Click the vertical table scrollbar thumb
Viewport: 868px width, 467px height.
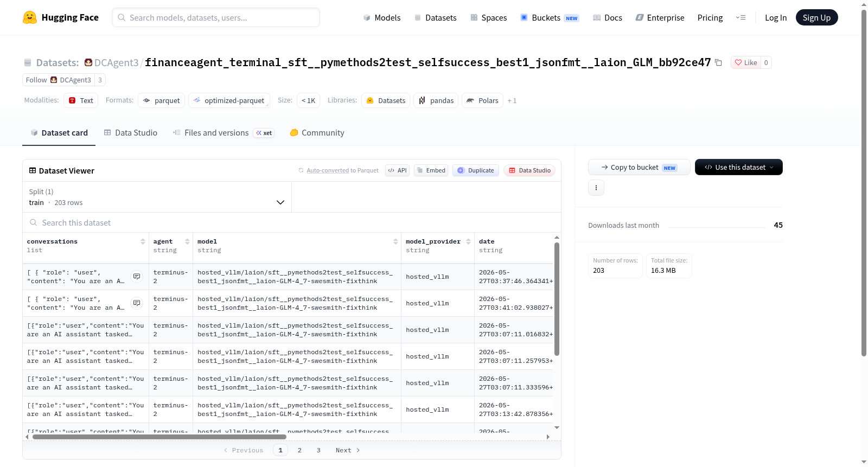coord(557,299)
